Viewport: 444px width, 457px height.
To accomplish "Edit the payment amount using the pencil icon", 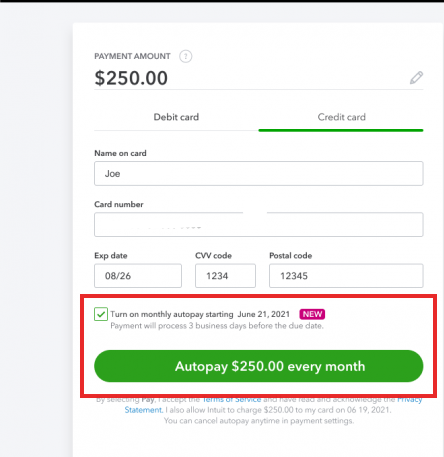I will [x=416, y=78].
